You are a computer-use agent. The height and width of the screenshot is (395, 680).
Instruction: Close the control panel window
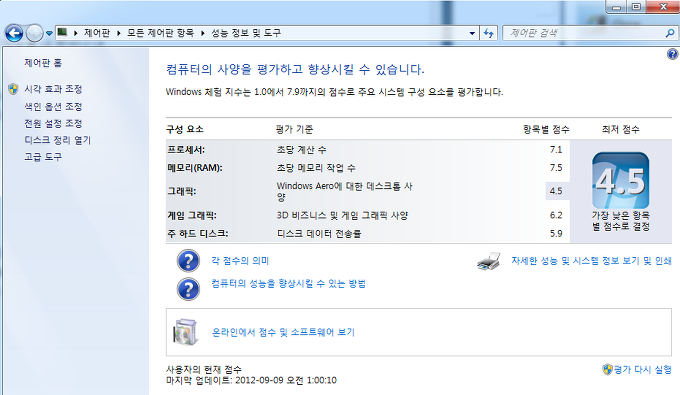coord(663,7)
